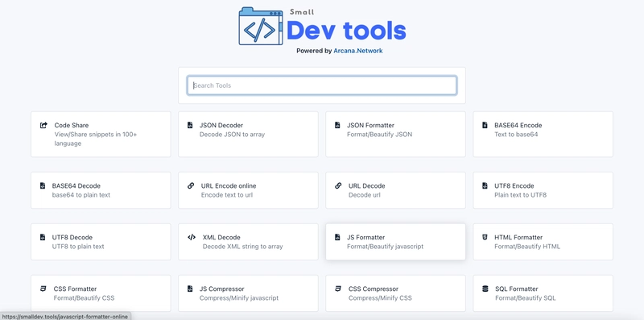Click the URL Encode online link icon
Image resolution: width=644 pixels, height=320 pixels.
click(x=191, y=185)
